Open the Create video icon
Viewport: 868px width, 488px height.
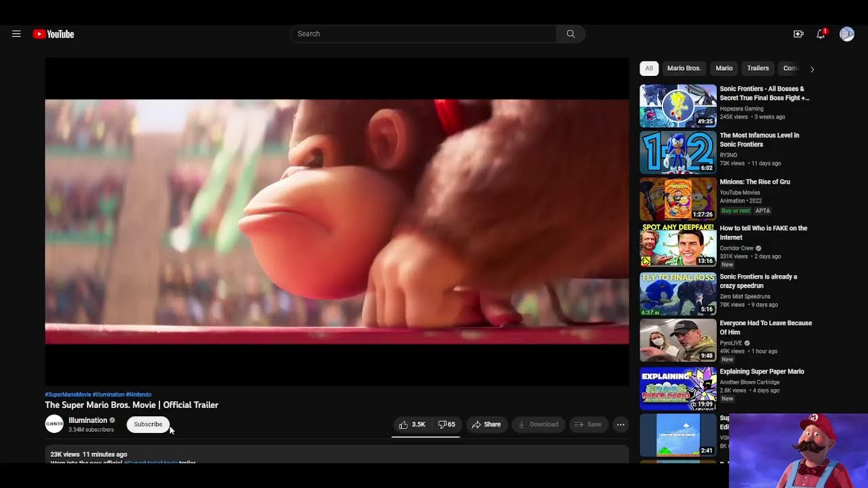point(798,34)
